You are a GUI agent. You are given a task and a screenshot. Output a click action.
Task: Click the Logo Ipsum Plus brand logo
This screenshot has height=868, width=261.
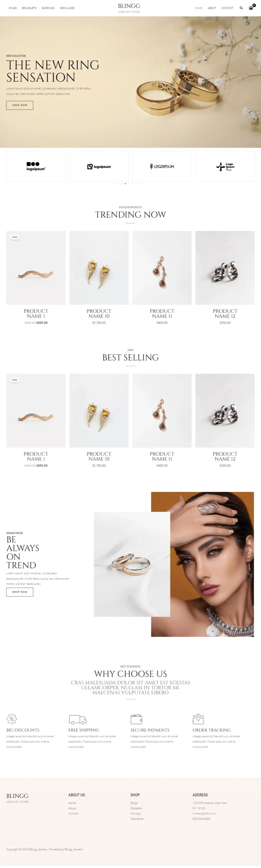point(225,166)
